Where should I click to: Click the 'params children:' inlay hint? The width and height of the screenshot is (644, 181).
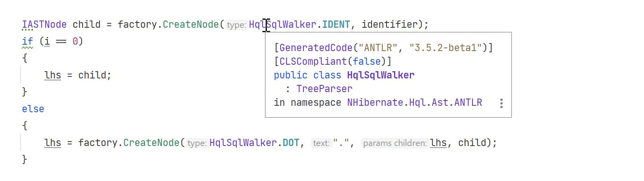pyautogui.click(x=395, y=143)
